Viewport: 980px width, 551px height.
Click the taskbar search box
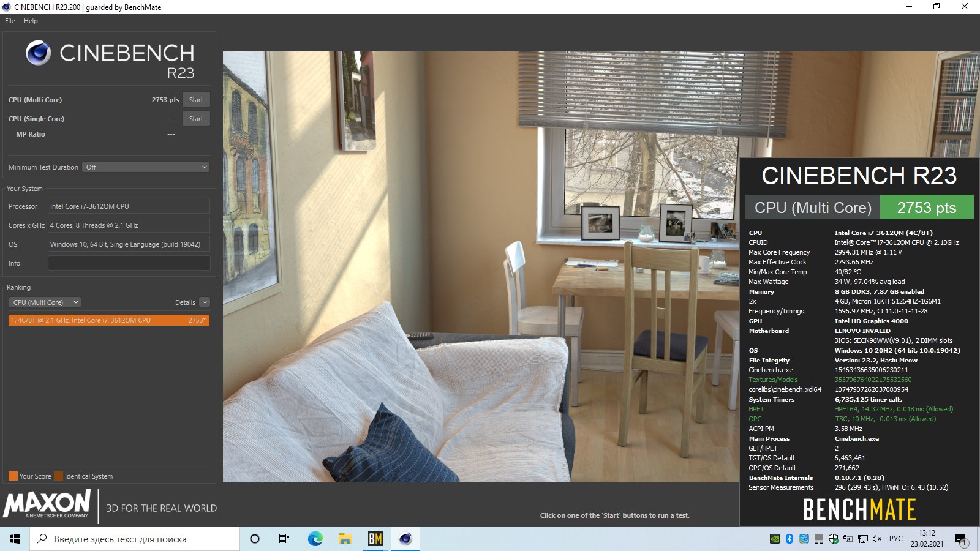[x=135, y=539]
